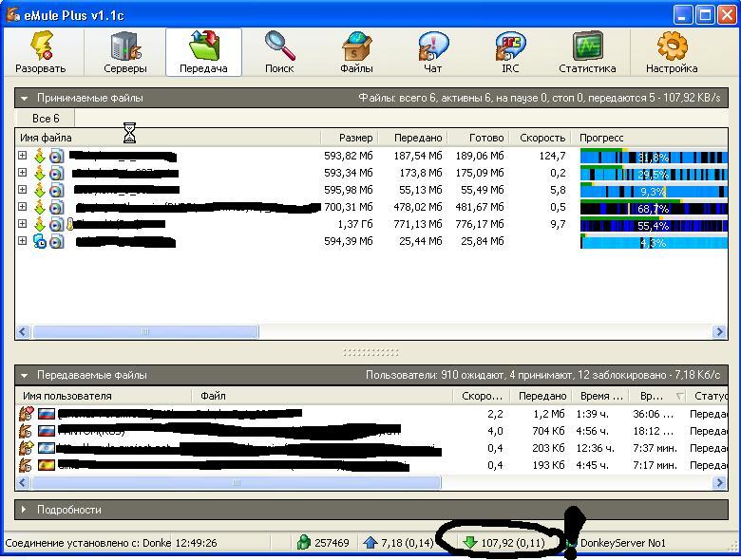Sort uploads by Файл column

pos(323,396)
